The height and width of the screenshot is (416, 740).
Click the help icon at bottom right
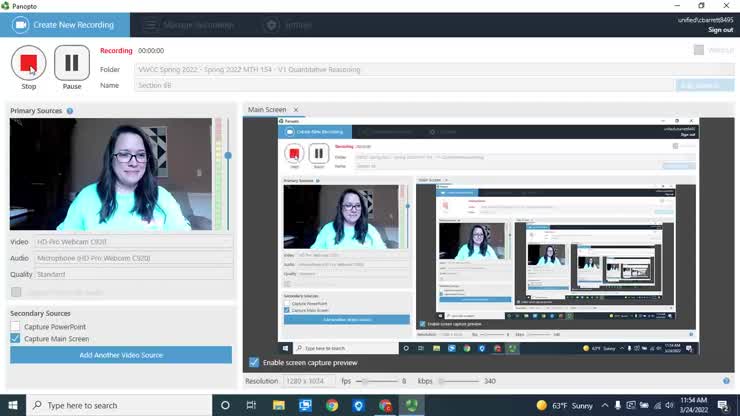pyautogui.click(x=726, y=381)
